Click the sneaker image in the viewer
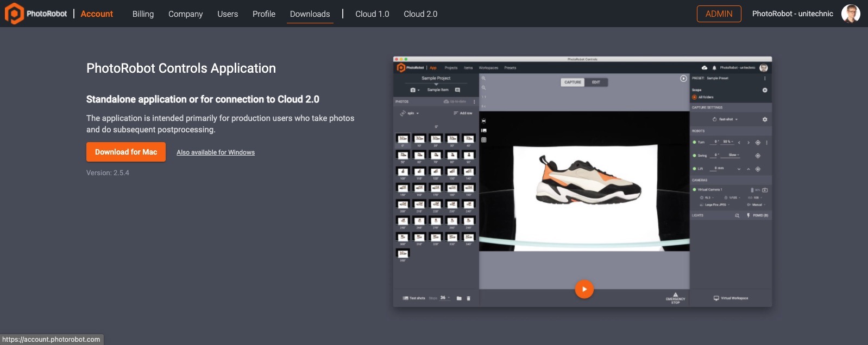868x345 pixels. click(589, 181)
